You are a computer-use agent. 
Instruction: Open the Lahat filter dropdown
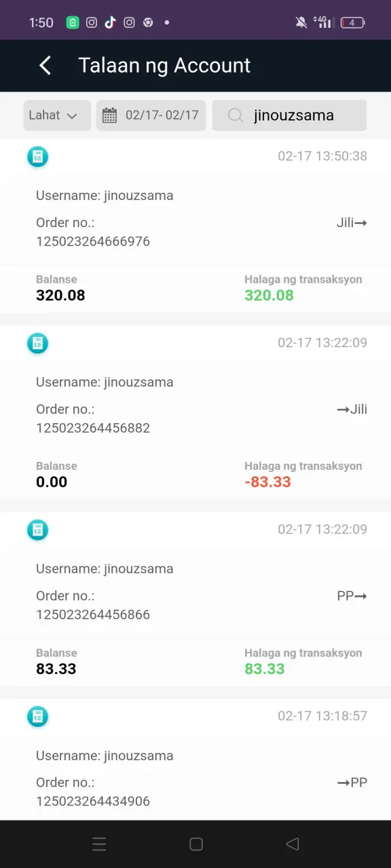point(57,115)
